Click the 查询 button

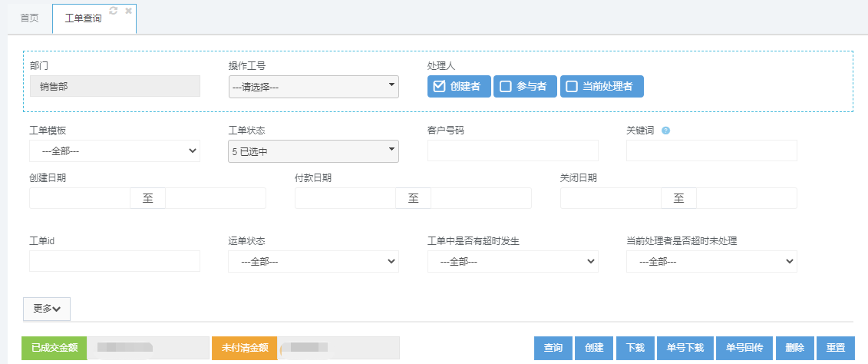coord(553,348)
